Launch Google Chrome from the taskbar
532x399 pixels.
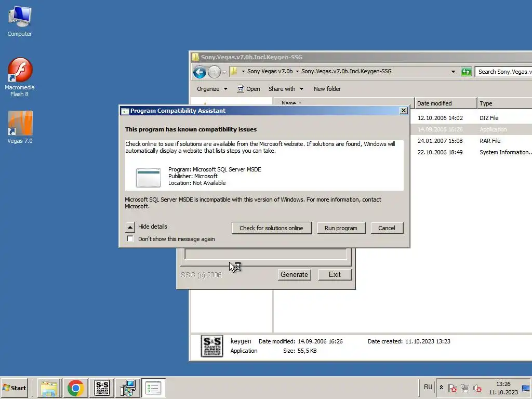coord(75,388)
